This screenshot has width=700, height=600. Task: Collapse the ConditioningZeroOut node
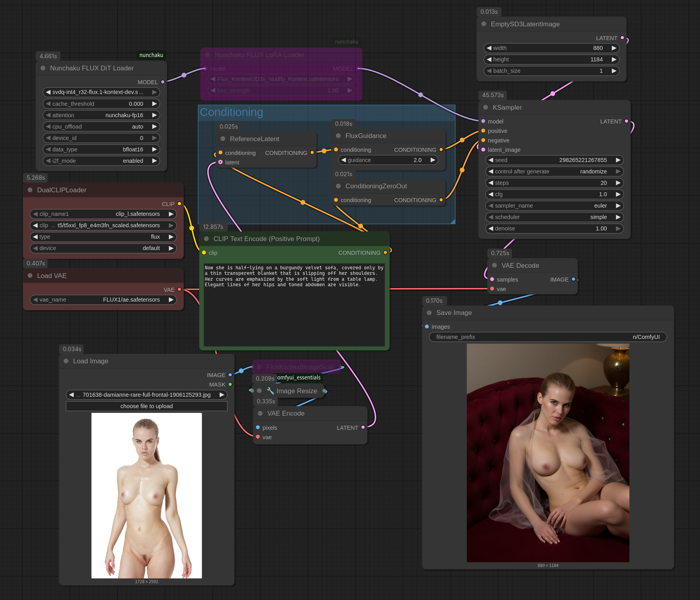[x=338, y=186]
